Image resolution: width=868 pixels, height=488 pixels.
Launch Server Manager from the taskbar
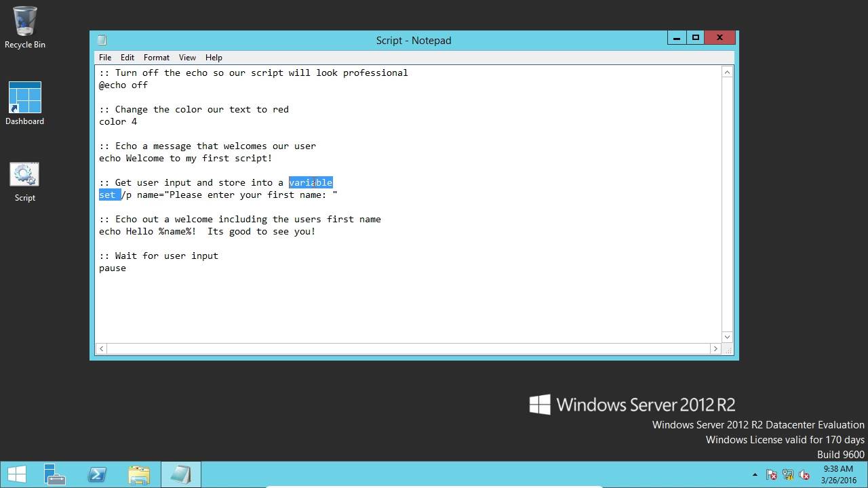tap(54, 475)
